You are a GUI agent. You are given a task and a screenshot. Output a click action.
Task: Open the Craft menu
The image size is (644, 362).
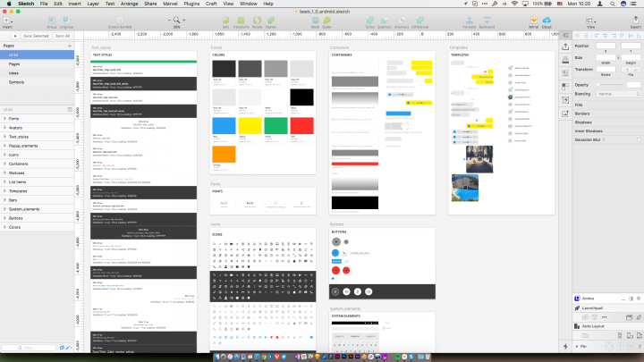(x=211, y=4)
